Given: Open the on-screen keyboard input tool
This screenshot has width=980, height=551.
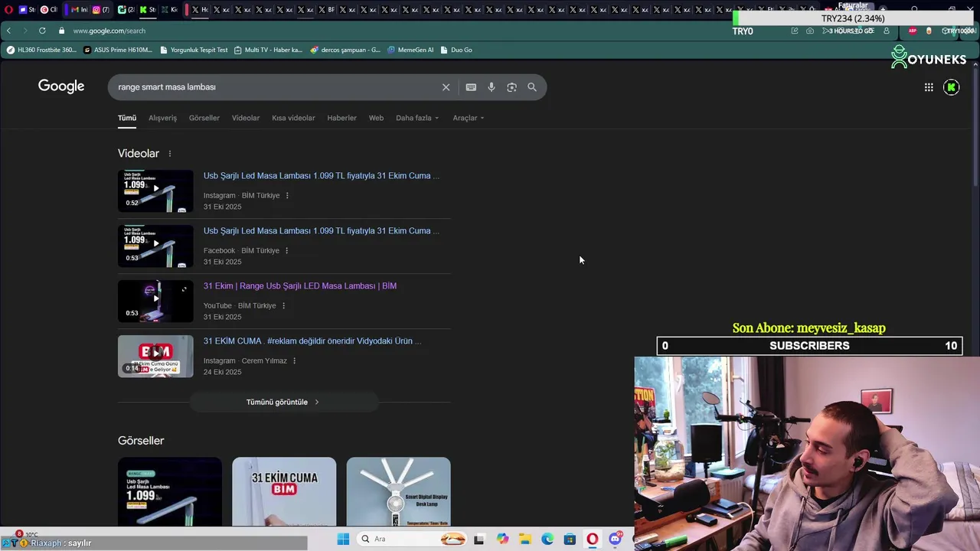Looking at the screenshot, I should point(471,87).
